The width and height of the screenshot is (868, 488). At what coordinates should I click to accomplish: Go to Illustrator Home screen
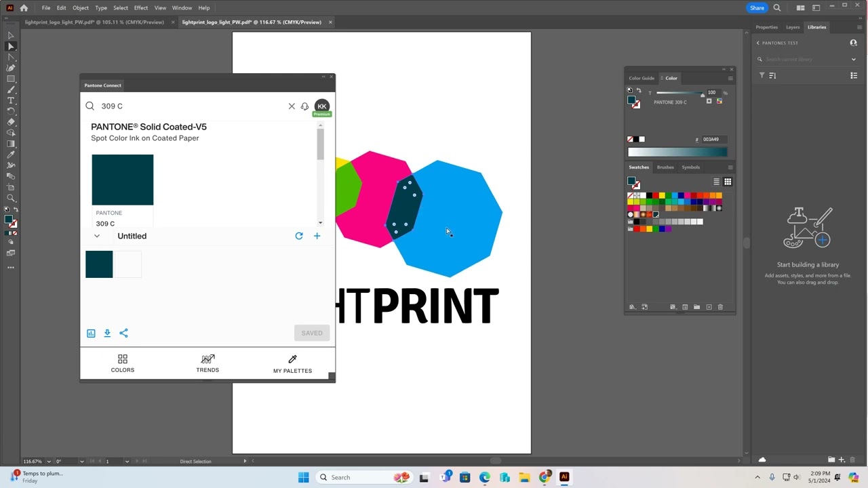(x=24, y=8)
